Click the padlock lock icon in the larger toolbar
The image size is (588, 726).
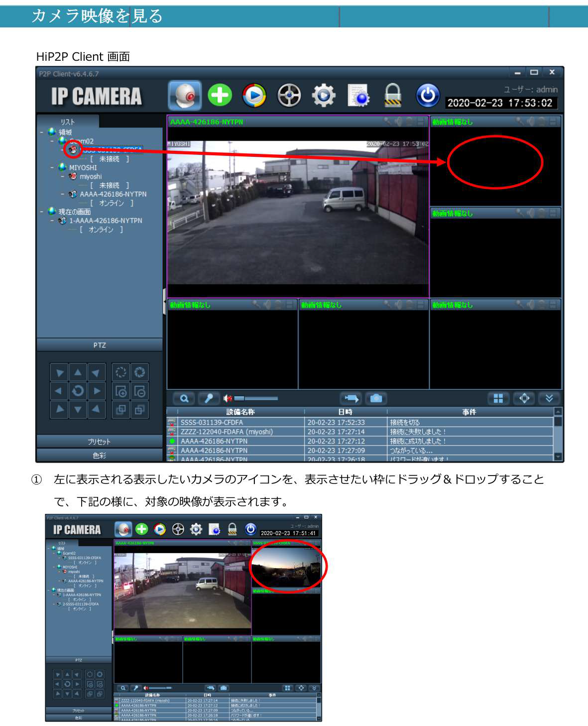coord(392,95)
